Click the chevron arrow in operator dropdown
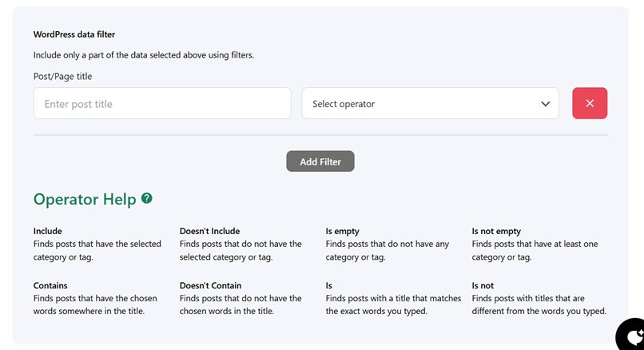644x350 pixels. tap(546, 104)
